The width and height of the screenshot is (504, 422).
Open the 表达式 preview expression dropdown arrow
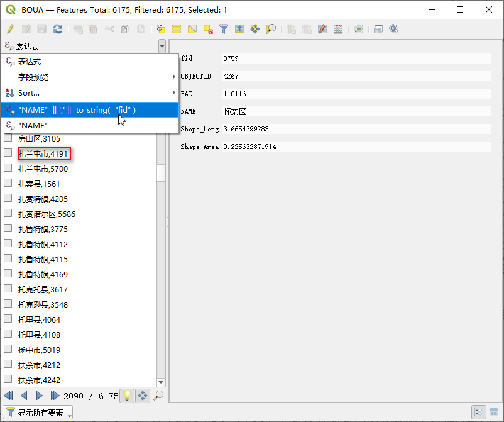click(x=162, y=47)
